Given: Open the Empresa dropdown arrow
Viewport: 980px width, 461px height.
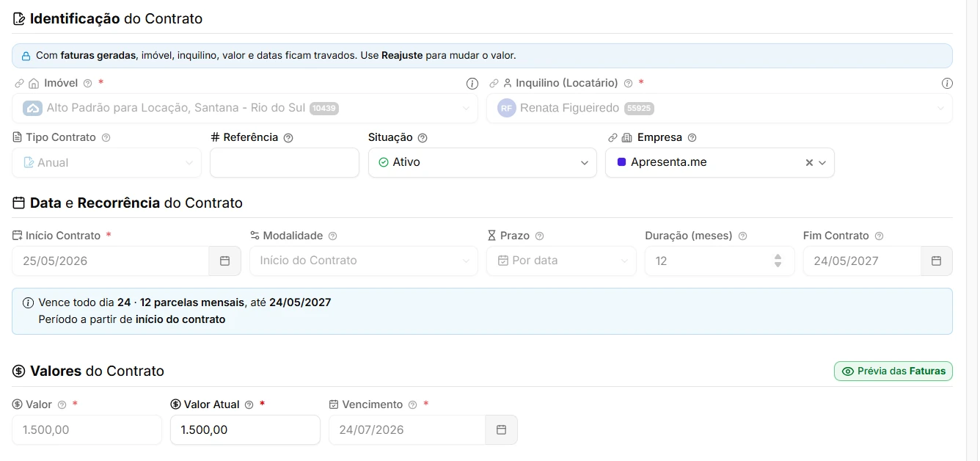Looking at the screenshot, I should (x=822, y=163).
